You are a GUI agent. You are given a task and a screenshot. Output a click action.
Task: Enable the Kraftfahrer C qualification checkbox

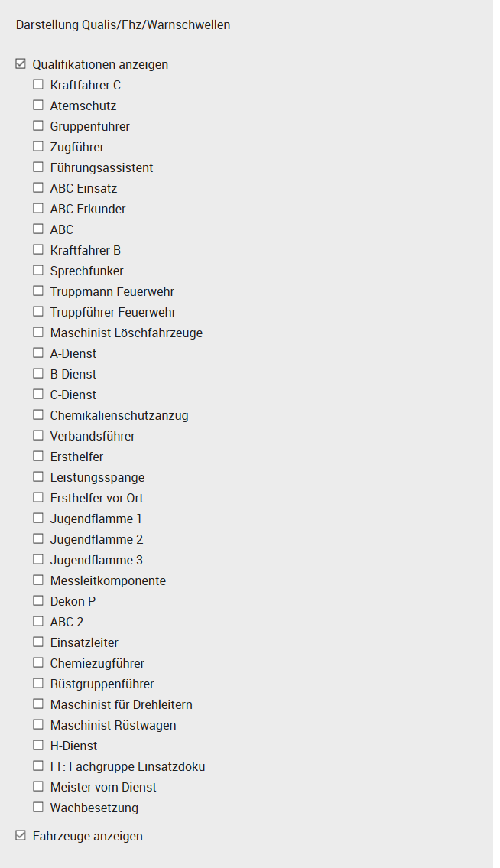click(x=38, y=85)
